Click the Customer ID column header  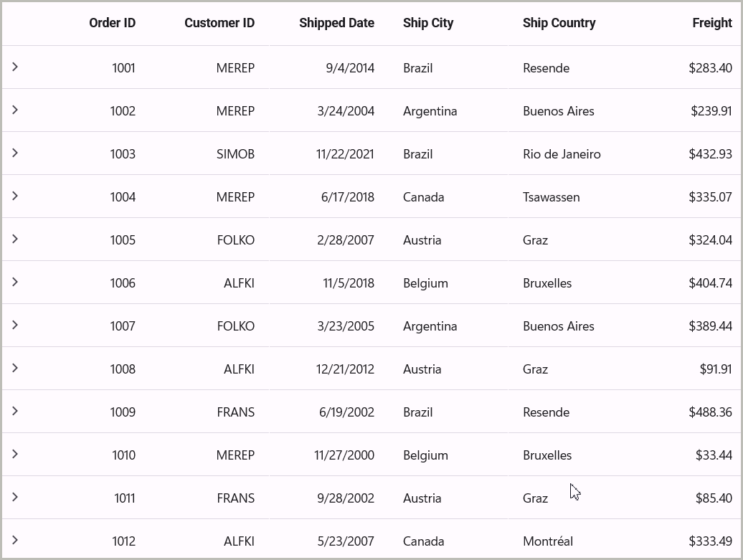tap(219, 23)
